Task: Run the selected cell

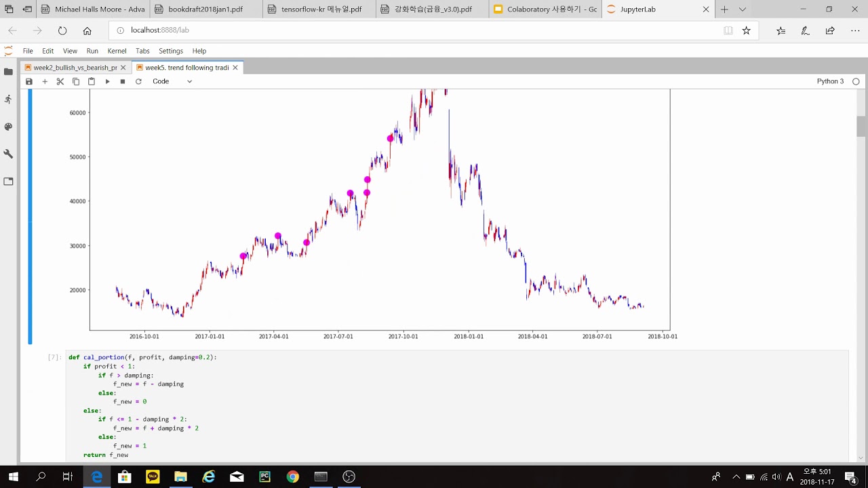Action: point(107,81)
